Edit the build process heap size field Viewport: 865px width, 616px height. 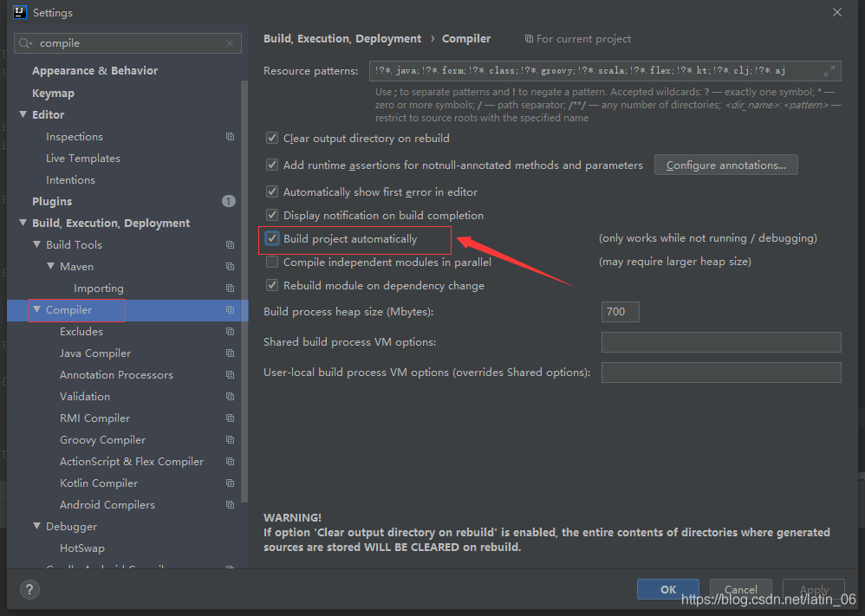click(x=620, y=311)
